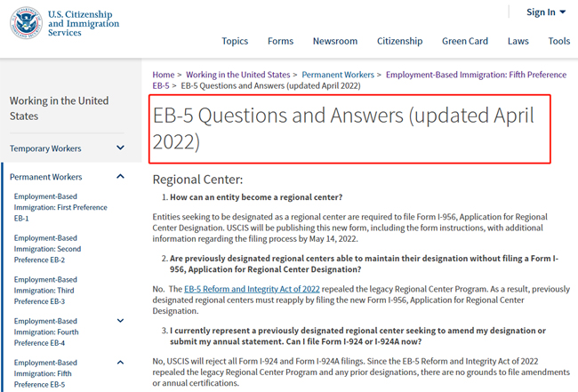Open the Green Card menu
This screenshot has height=392, width=578.
click(x=465, y=41)
